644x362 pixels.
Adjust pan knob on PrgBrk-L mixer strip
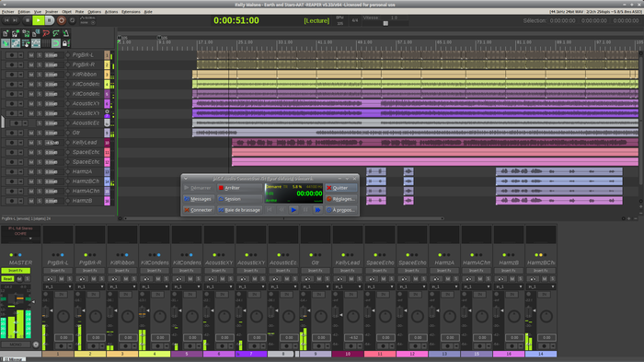click(x=63, y=316)
